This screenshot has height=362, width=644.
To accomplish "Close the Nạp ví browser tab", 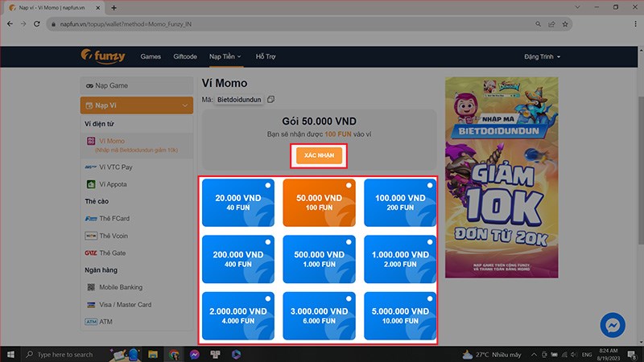I will (x=97, y=8).
